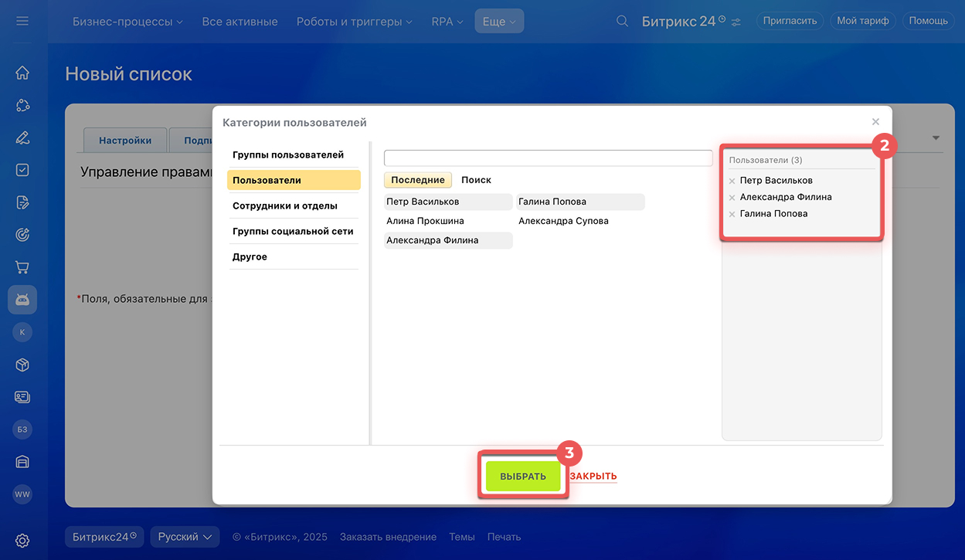Screen dimensions: 965x560
Task: Open the Темы footer link
Action: [462, 537]
